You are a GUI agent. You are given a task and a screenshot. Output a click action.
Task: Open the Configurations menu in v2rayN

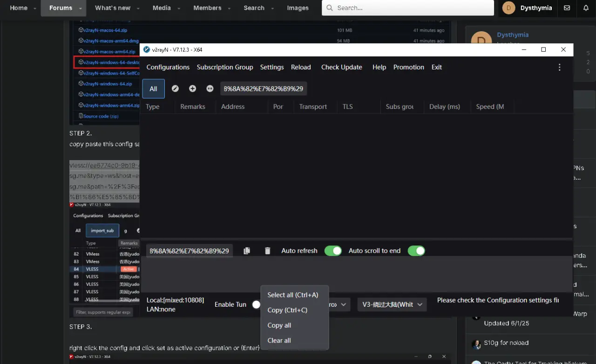168,67
